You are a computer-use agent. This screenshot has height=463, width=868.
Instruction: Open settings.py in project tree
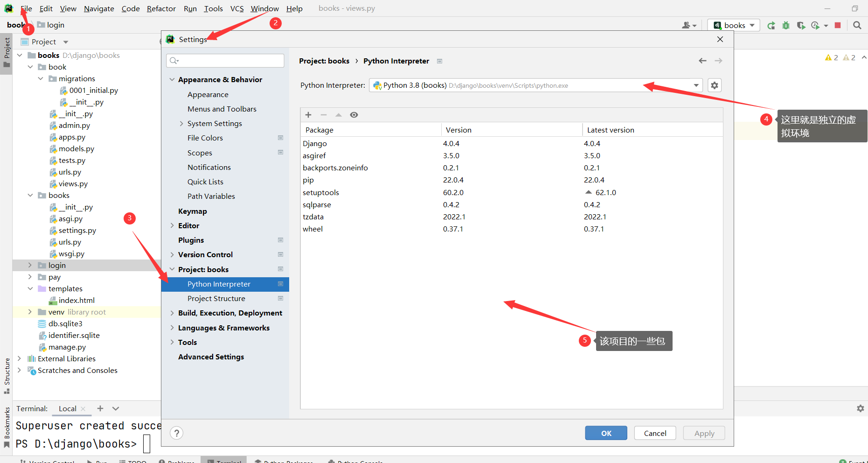(x=77, y=231)
